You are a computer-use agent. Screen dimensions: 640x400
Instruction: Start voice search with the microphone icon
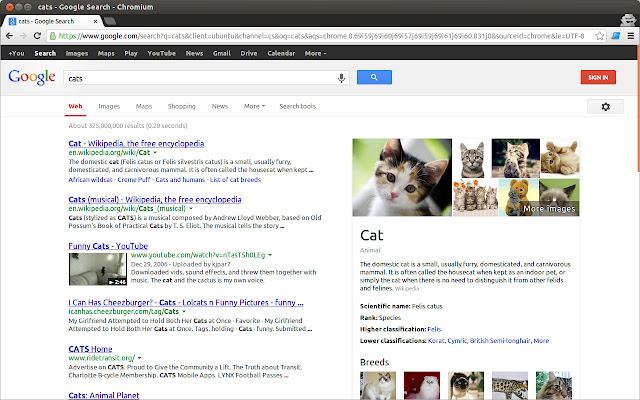(x=341, y=78)
